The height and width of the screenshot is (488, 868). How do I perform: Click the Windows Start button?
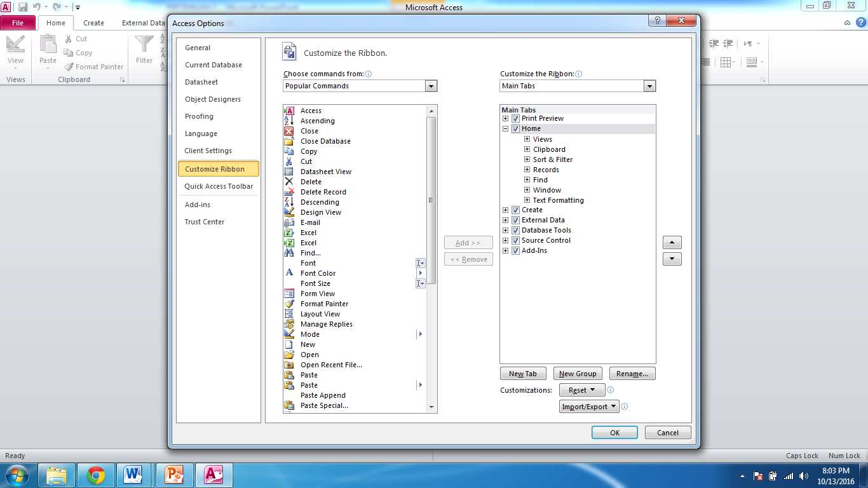[17, 475]
